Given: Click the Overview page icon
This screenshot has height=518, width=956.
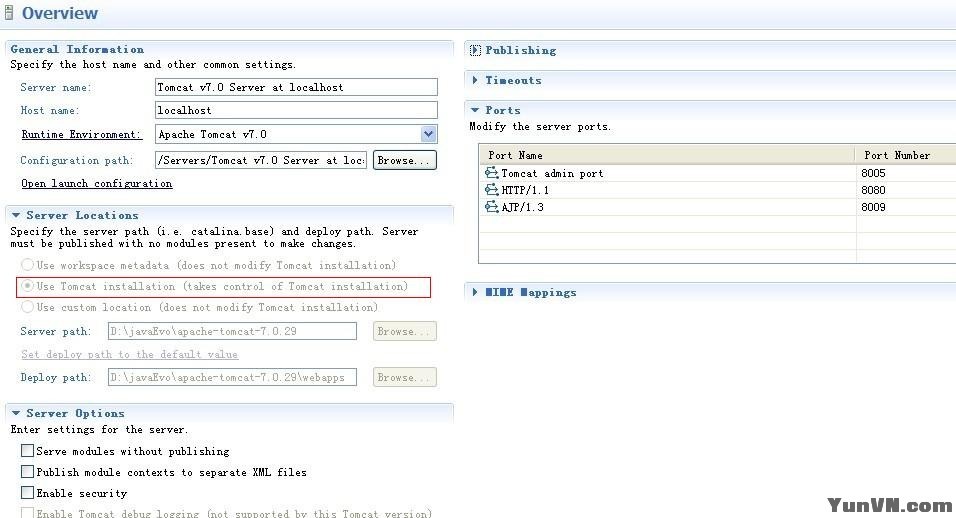Looking at the screenshot, I should point(9,13).
